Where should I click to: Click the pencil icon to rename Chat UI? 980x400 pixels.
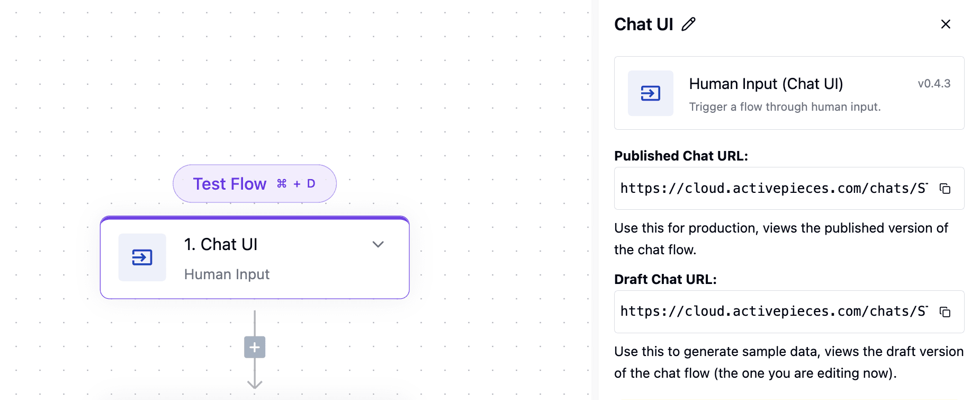tap(688, 24)
